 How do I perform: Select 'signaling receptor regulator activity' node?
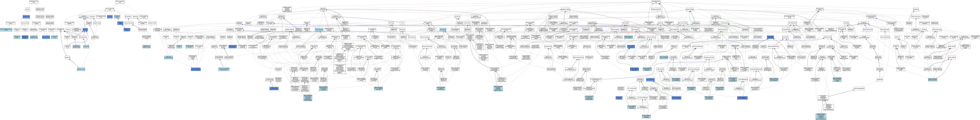pyautogui.click(x=50, y=17)
